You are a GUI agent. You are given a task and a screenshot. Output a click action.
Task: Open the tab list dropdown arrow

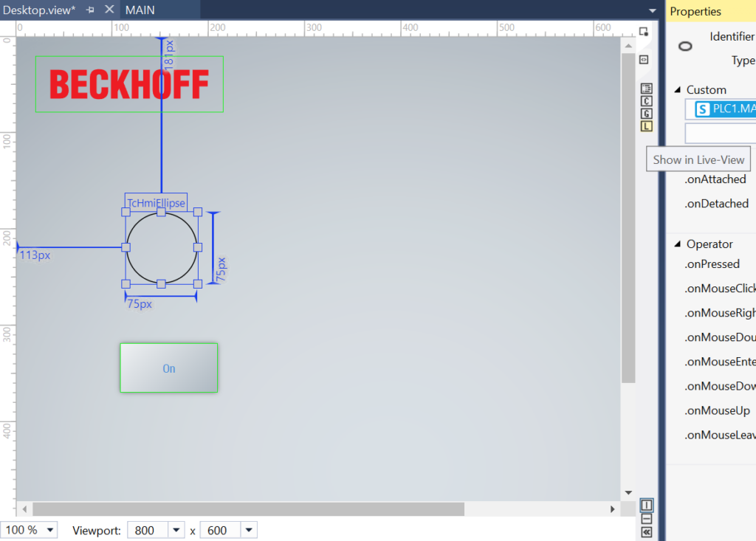tap(653, 10)
